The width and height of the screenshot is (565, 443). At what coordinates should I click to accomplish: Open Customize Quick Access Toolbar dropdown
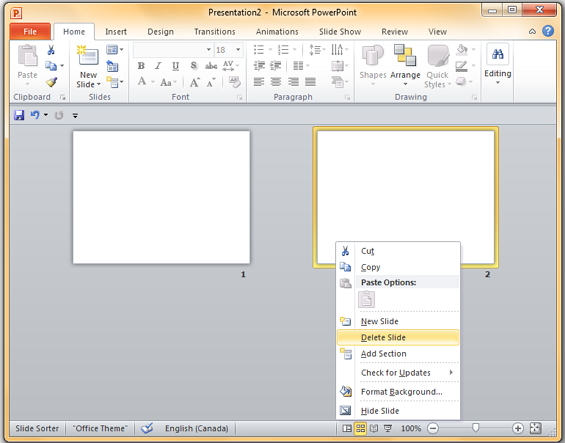coord(75,115)
